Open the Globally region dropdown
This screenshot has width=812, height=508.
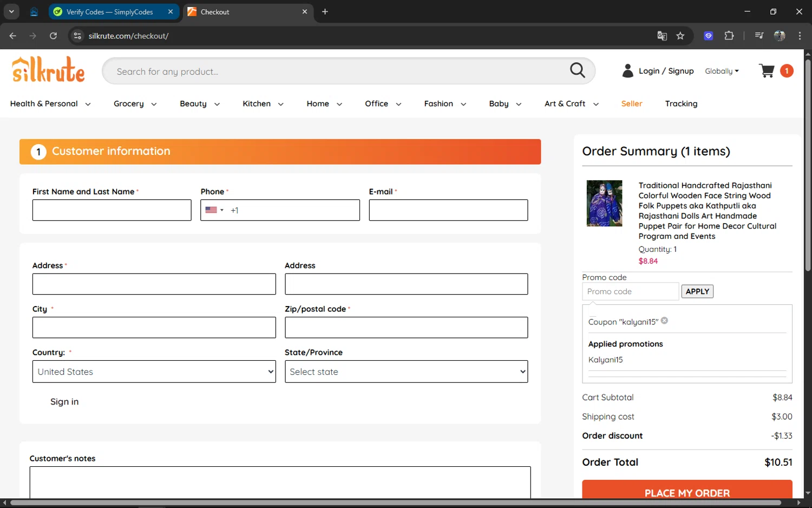(x=722, y=71)
